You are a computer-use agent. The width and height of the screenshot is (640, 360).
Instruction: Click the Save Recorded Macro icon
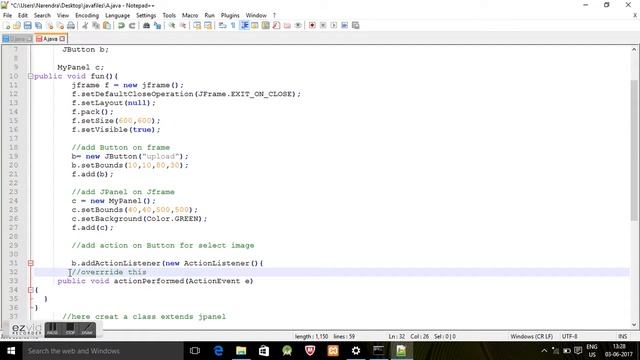[x=355, y=25]
